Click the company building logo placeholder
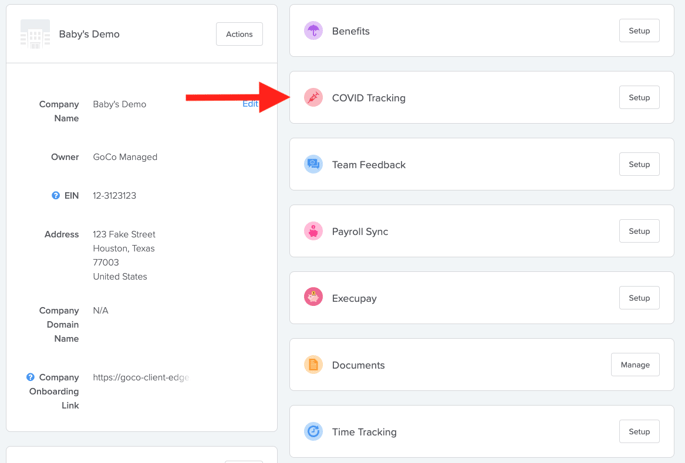The height and width of the screenshot is (463, 685). point(35,34)
